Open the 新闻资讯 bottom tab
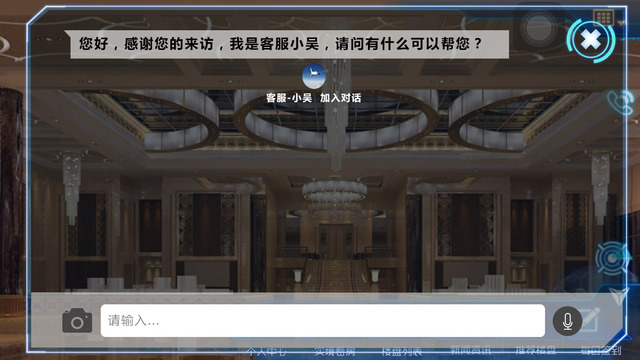 pyautogui.click(x=470, y=350)
